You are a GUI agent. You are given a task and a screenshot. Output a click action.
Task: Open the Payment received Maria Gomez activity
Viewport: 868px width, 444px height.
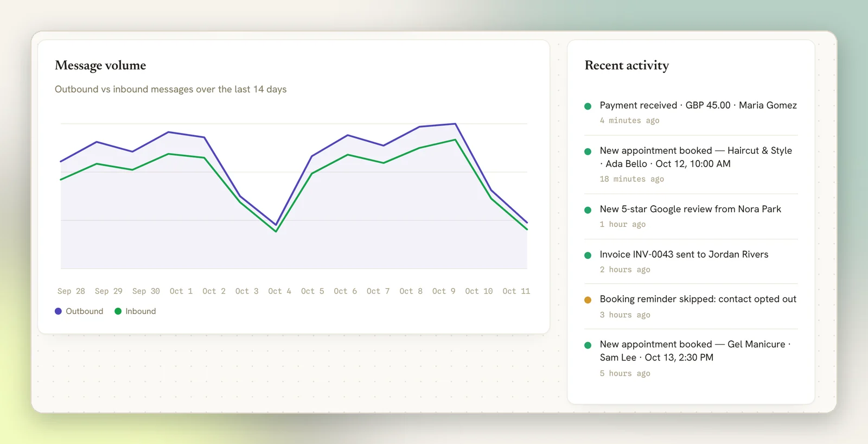point(691,113)
